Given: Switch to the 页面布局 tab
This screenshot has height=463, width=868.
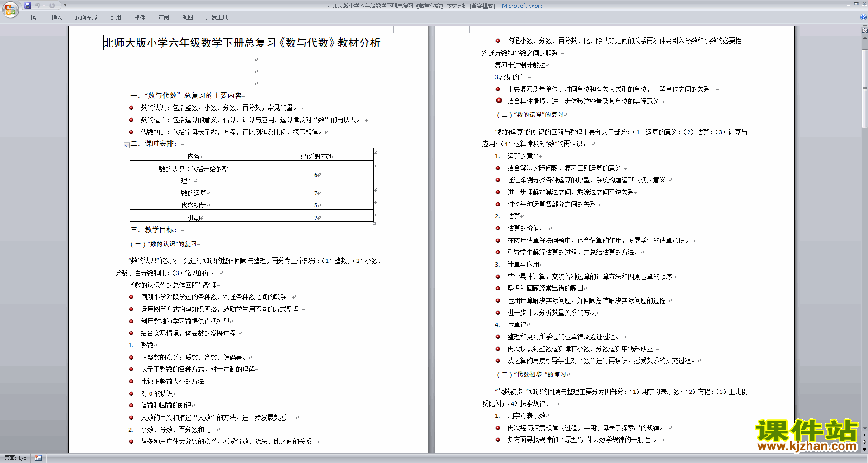Looking at the screenshot, I should [86, 18].
